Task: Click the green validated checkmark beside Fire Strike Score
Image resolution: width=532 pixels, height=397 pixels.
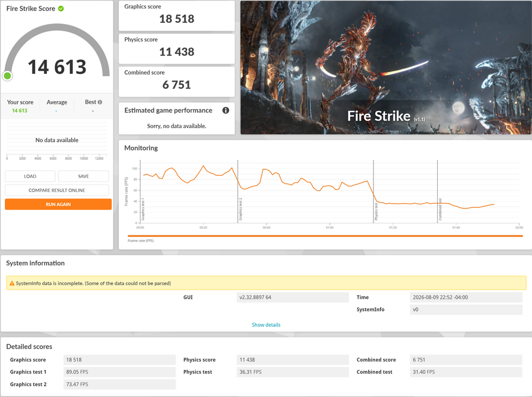Action: [61, 9]
